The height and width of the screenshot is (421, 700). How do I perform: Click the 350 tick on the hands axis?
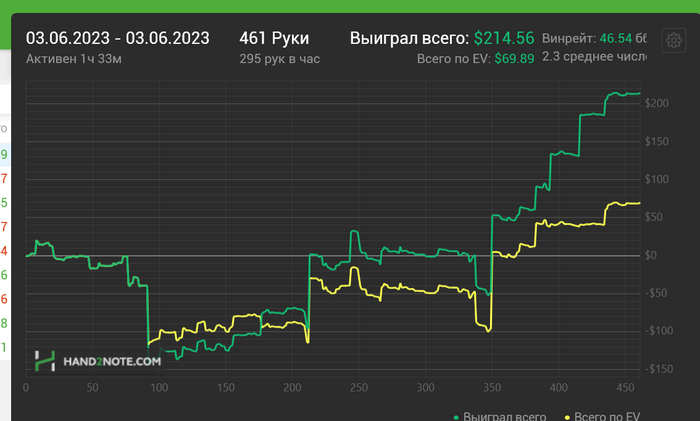[492, 388]
